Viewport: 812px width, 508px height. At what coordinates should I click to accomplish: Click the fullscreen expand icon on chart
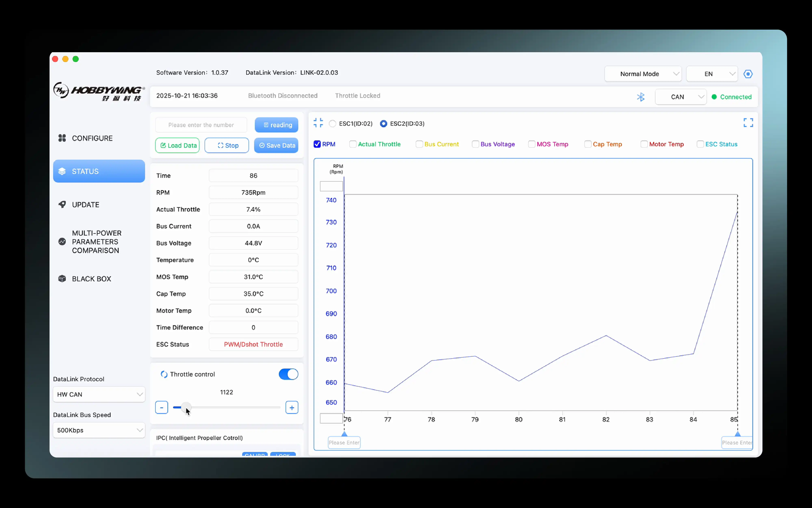pos(748,123)
